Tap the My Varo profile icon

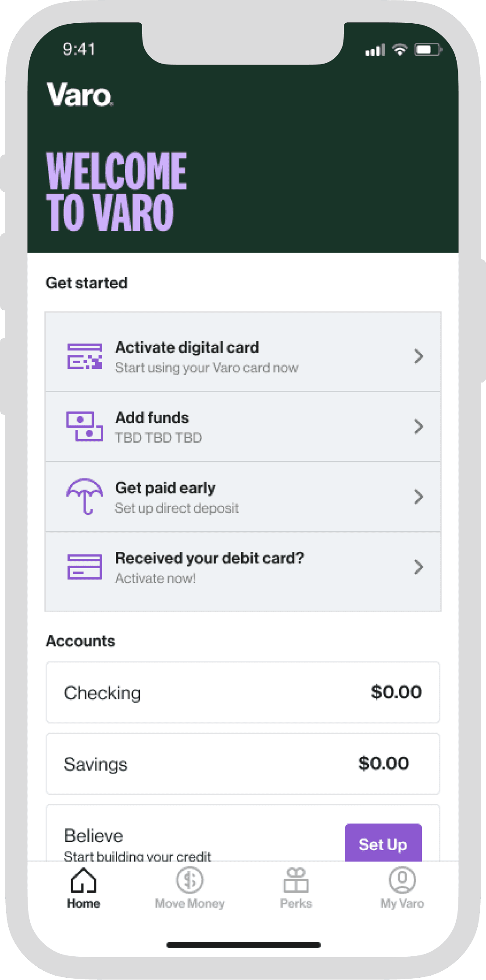click(402, 880)
